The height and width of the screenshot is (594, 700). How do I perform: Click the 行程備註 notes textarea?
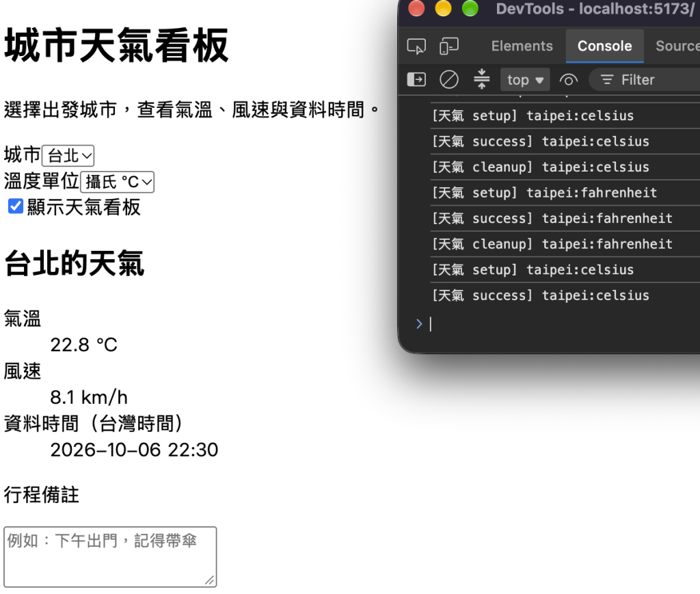(110, 556)
